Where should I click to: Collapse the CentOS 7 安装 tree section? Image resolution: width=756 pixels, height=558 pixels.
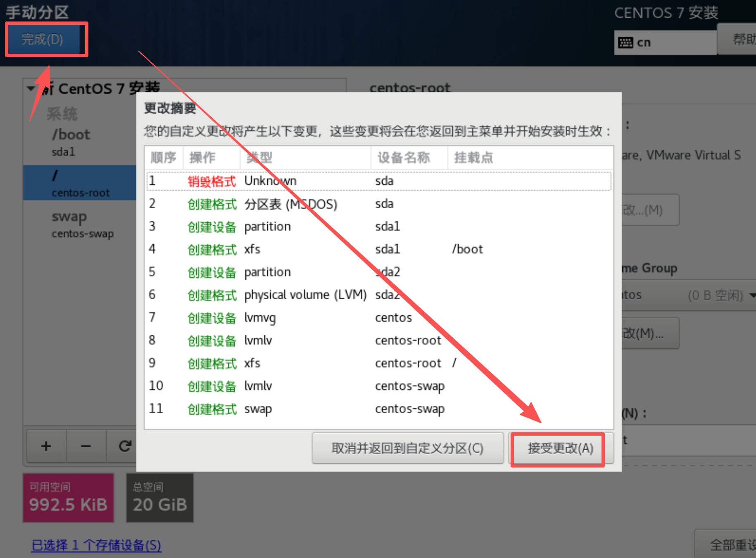pyautogui.click(x=30, y=88)
